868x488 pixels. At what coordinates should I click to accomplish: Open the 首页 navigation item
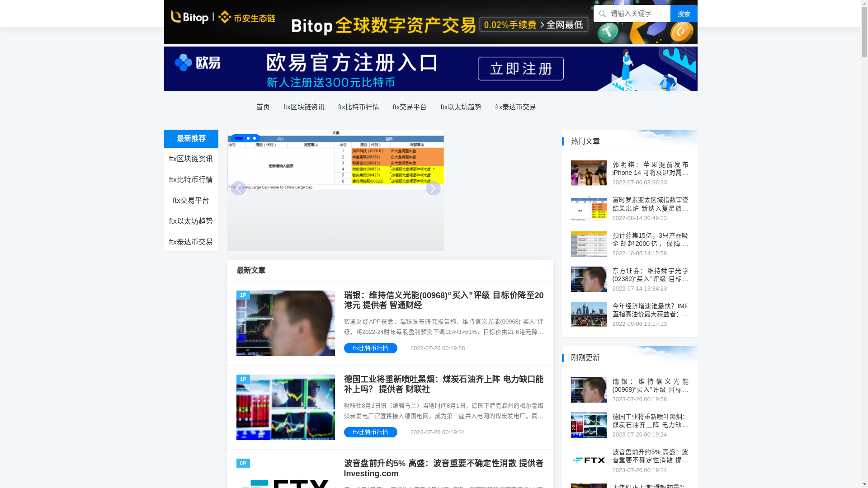point(263,107)
